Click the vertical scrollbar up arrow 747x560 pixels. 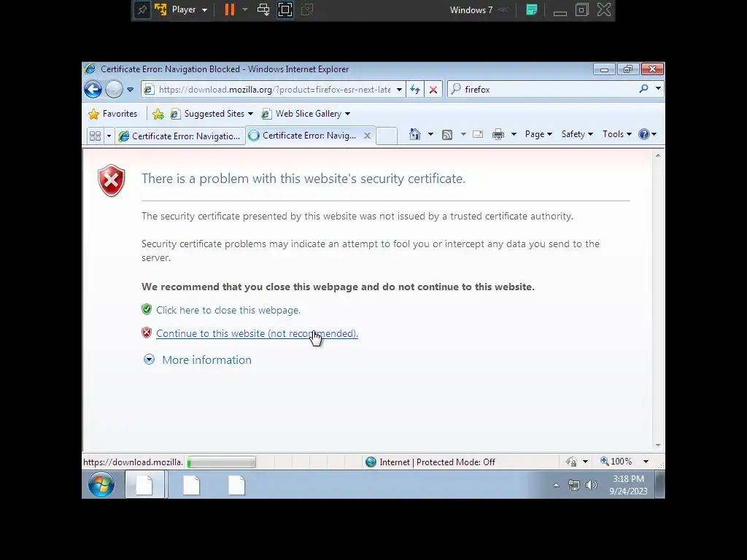coord(658,156)
